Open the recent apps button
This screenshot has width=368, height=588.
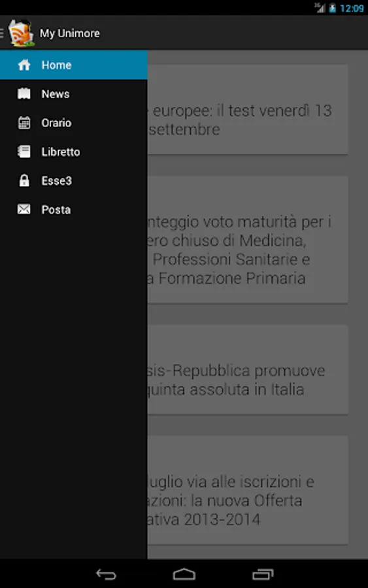point(263,574)
